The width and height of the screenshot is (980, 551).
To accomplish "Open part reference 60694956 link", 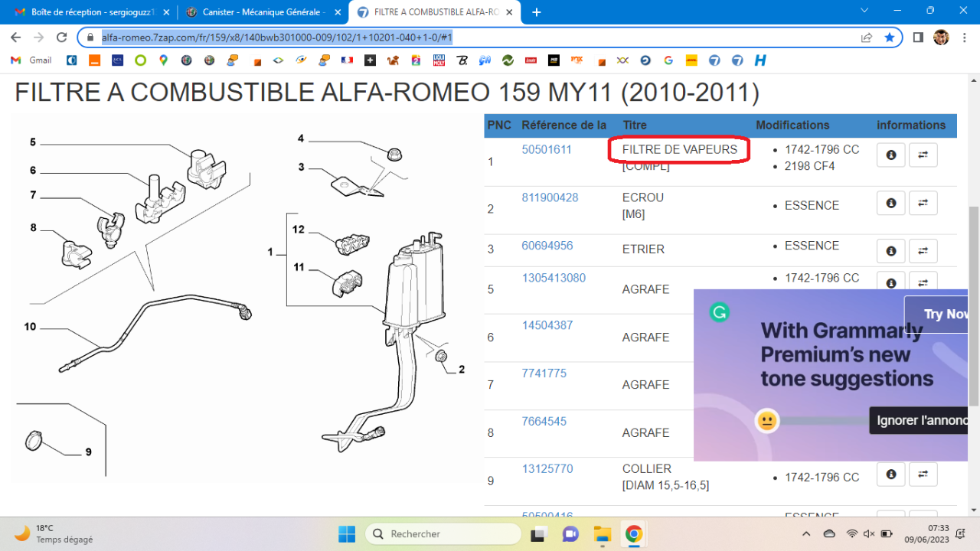I will (x=547, y=246).
